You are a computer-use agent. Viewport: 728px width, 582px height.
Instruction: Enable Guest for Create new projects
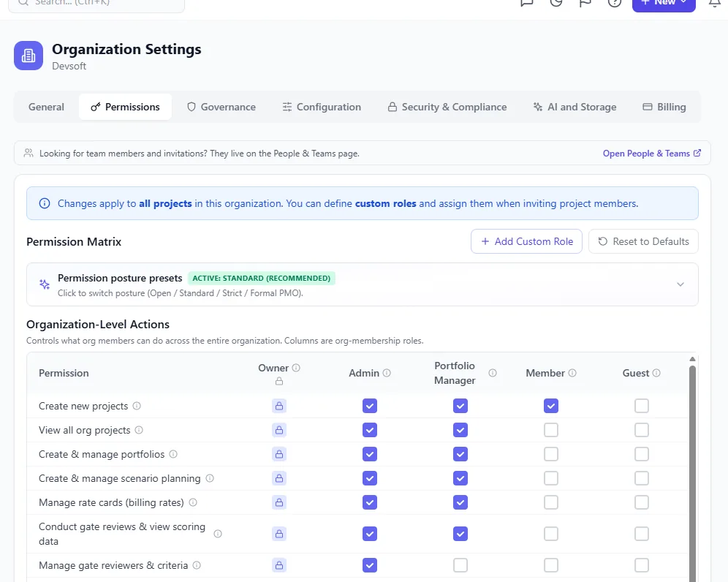click(x=642, y=406)
